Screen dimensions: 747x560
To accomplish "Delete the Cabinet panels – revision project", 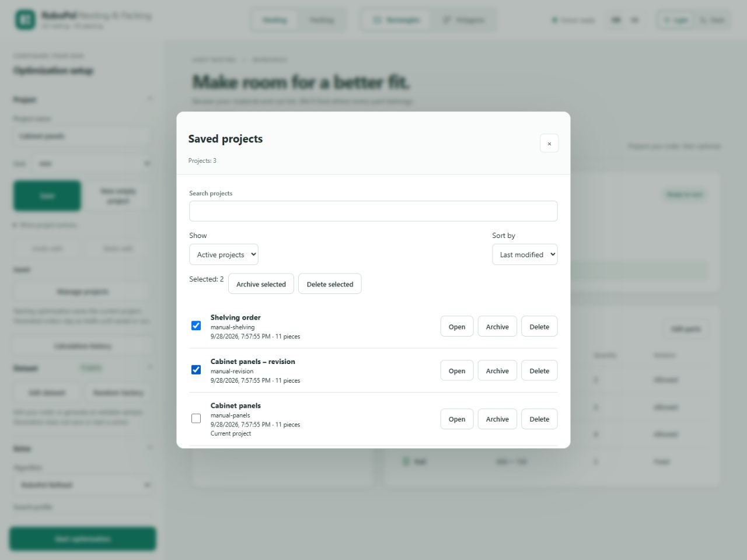I will click(x=539, y=370).
